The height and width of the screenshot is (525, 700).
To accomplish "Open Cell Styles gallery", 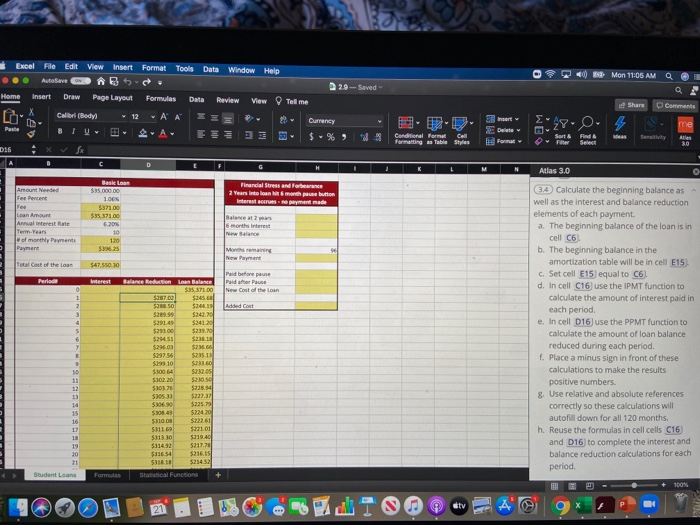I will (x=461, y=131).
